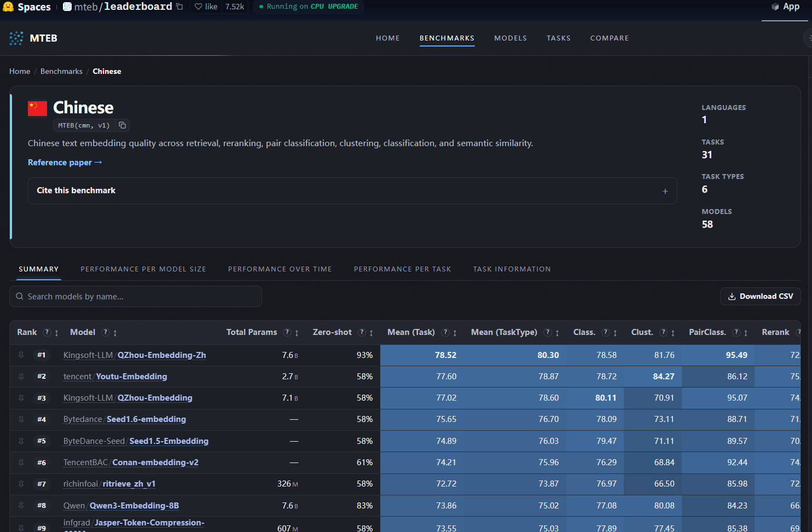The height and width of the screenshot is (532, 812).
Task: Show help for the Clust. column
Action: tap(663, 332)
